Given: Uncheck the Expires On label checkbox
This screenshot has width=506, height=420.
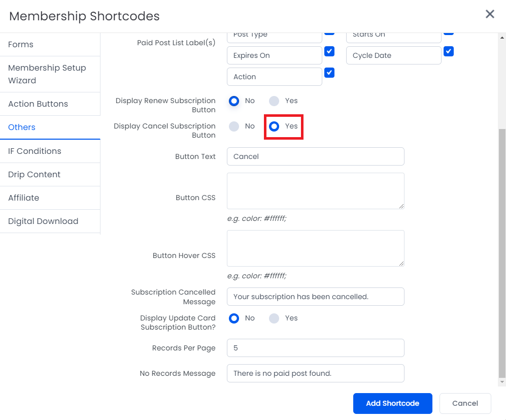Looking at the screenshot, I should [329, 51].
